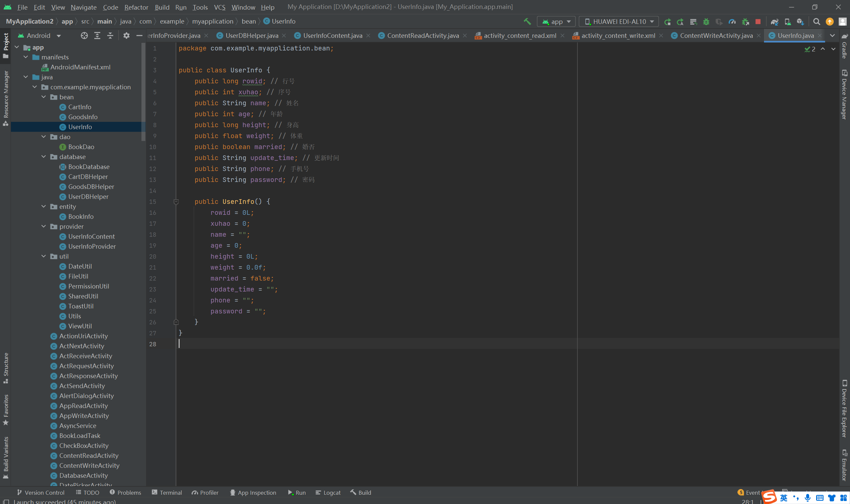Switch to the UserDBHelper.java tab
The width and height of the screenshot is (850, 504).
pos(252,36)
